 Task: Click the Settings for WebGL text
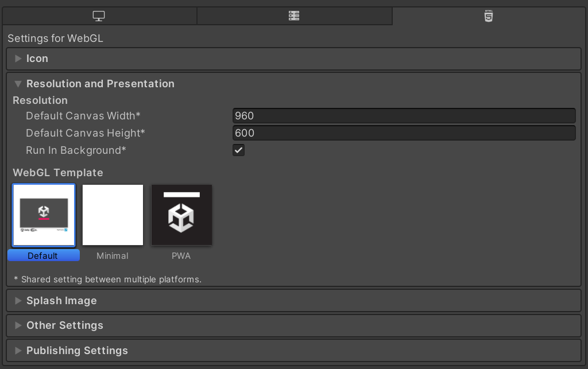(55, 38)
